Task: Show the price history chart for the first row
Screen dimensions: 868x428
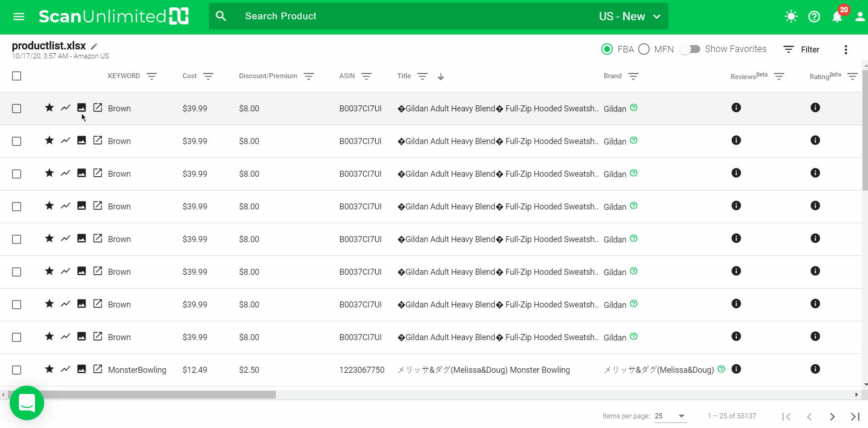Action: point(65,108)
